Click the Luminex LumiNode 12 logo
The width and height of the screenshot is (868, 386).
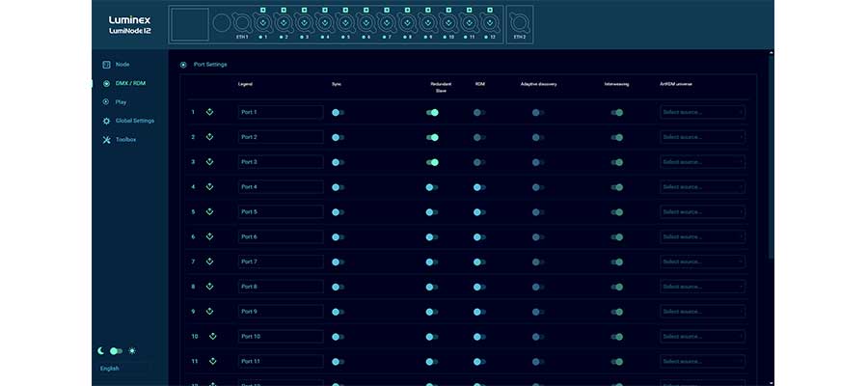(130, 25)
